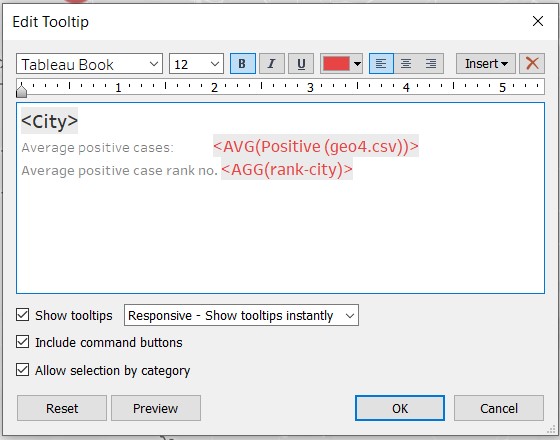This screenshot has height=440, width=560.
Task: Close the Edit Tooltip dialog
Action: pos(538,21)
